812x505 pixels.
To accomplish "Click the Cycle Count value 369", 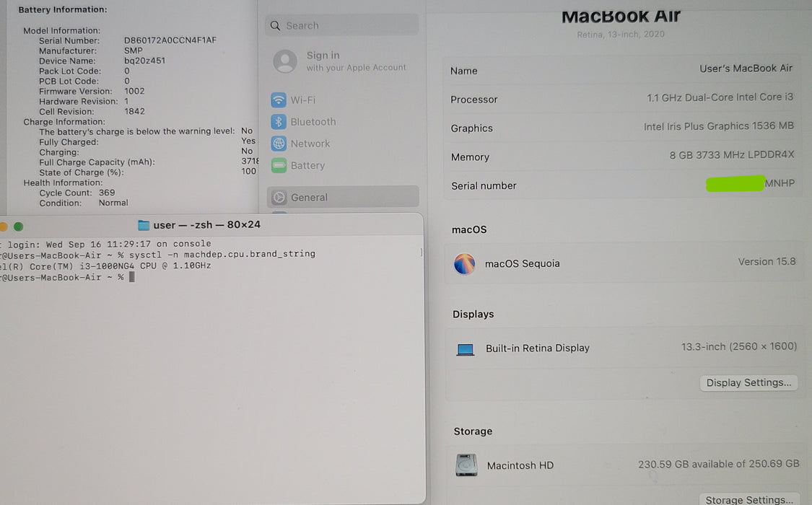I will 107,193.
